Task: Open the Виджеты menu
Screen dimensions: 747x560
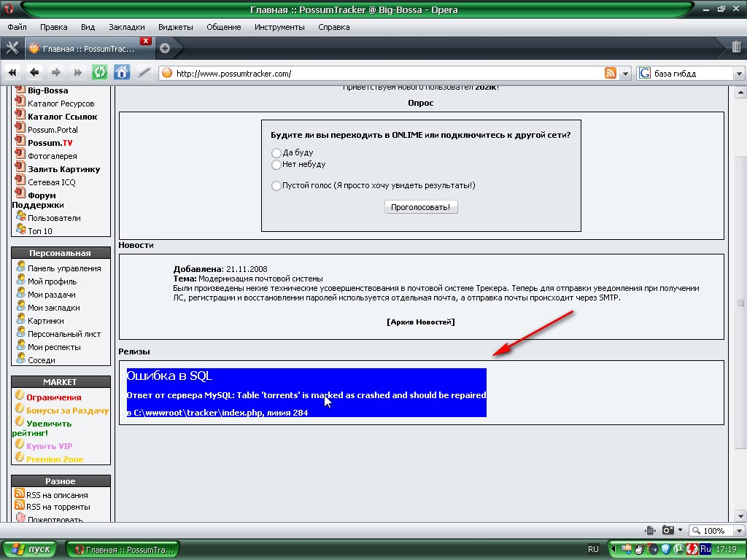Action: click(x=175, y=27)
